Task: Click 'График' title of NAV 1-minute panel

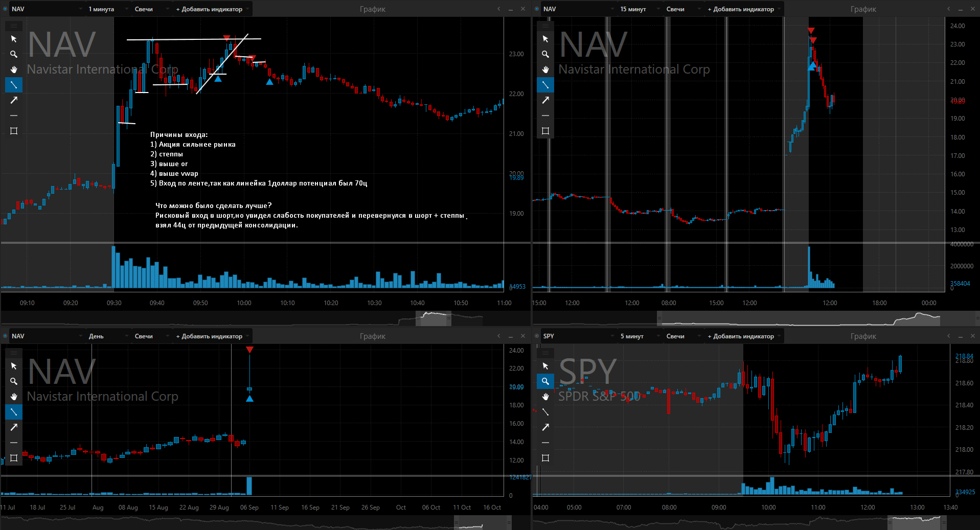Action: (x=373, y=9)
